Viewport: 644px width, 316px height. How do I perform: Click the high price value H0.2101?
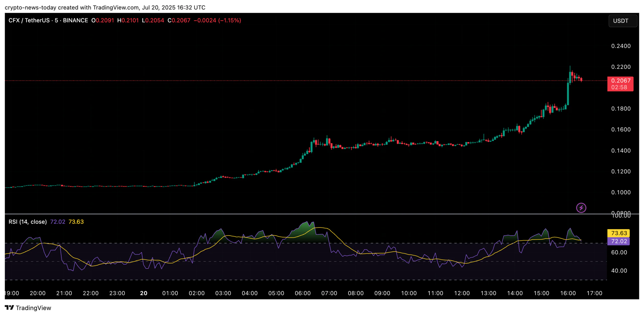click(x=128, y=20)
